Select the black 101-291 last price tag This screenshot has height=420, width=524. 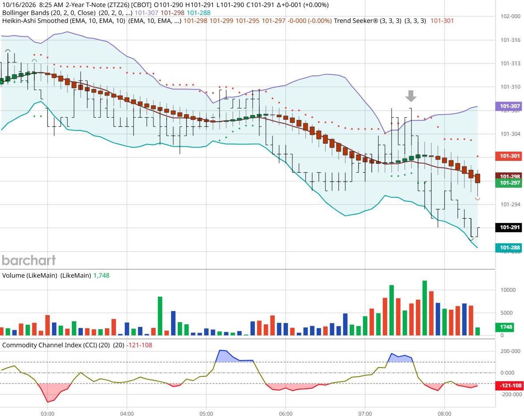(x=508, y=227)
